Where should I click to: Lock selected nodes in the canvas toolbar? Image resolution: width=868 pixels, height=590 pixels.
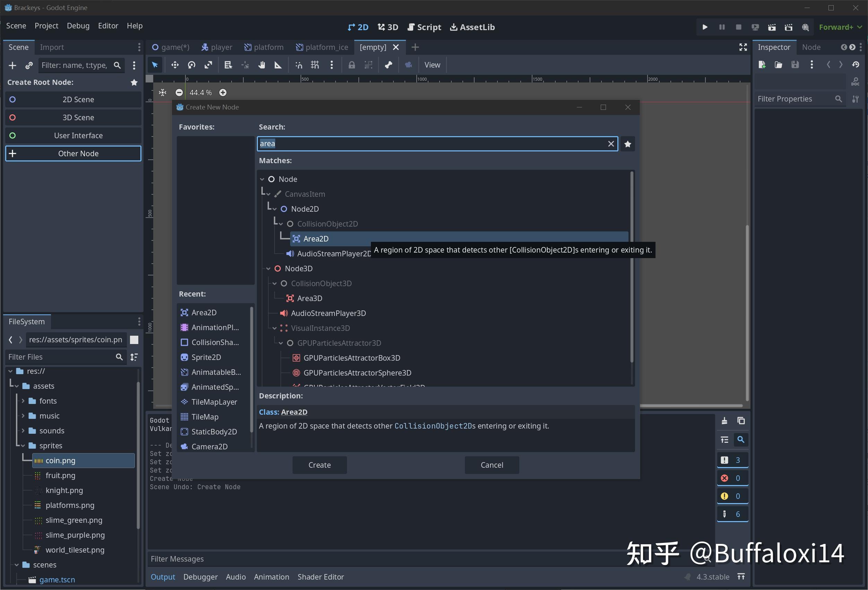pos(351,64)
